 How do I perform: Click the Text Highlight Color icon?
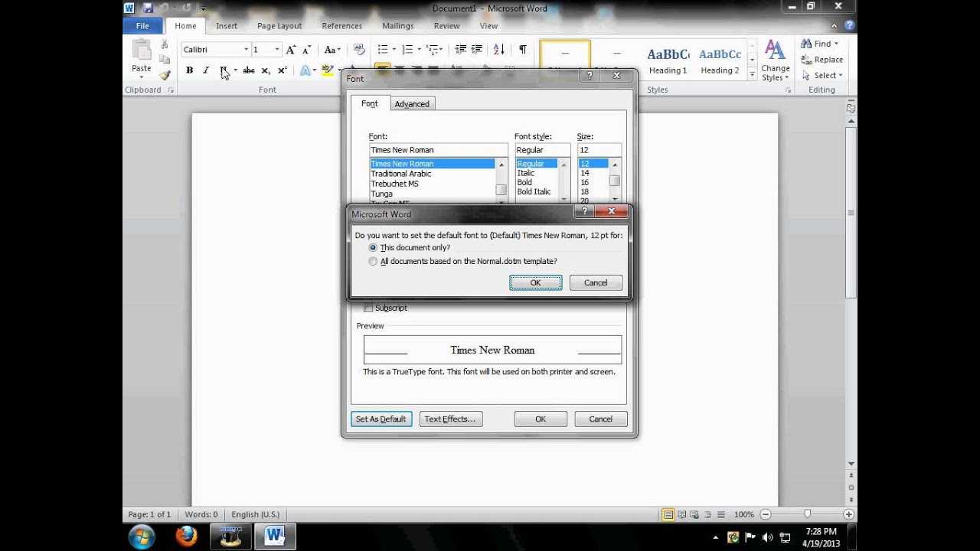(328, 70)
